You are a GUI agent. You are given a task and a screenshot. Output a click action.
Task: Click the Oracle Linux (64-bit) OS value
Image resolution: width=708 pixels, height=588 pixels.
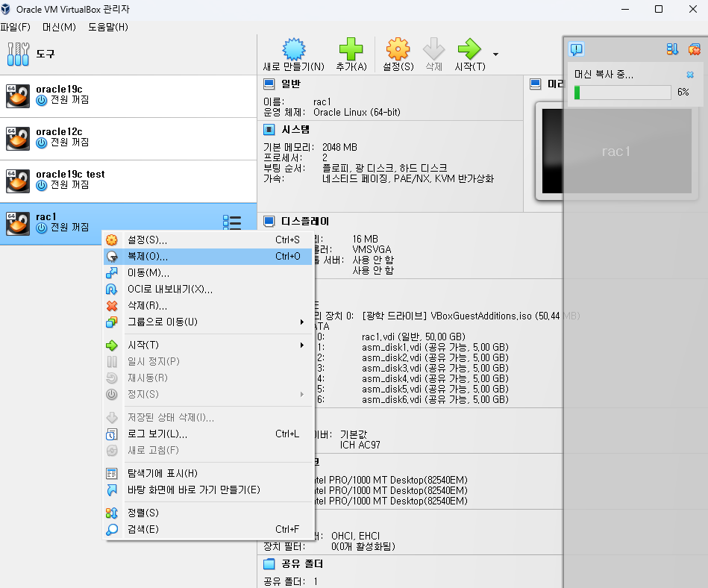357,113
